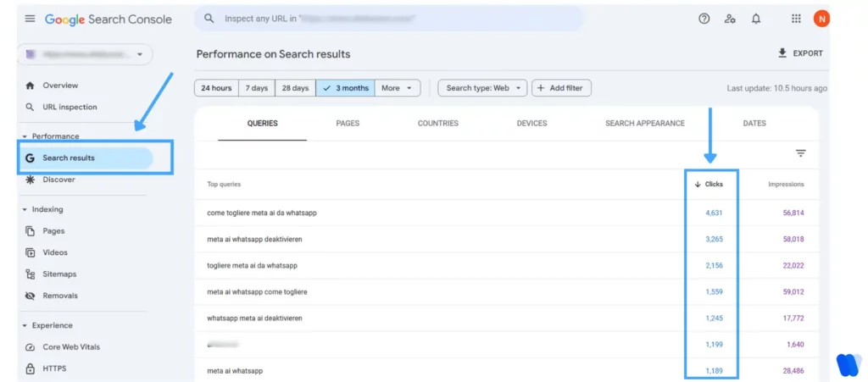Open Search results in sidebar
Viewport: 868px width, 382px height.
tap(86, 158)
